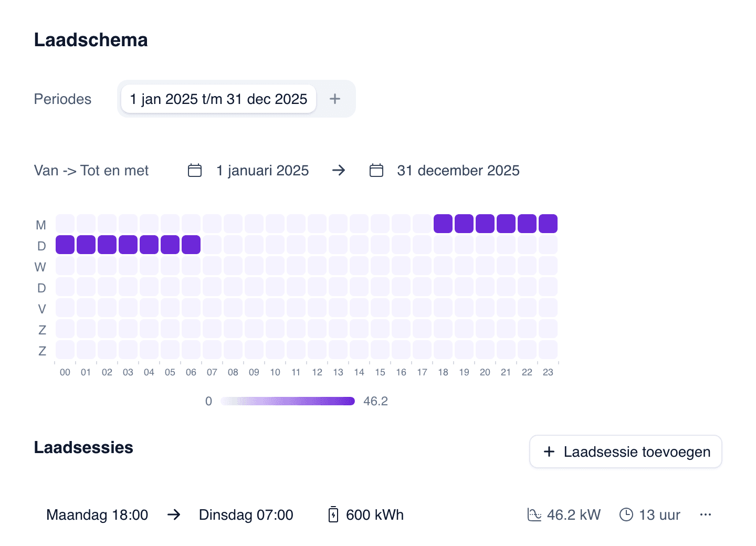
Task: Click the 600 kWh energy value
Action: click(x=375, y=514)
